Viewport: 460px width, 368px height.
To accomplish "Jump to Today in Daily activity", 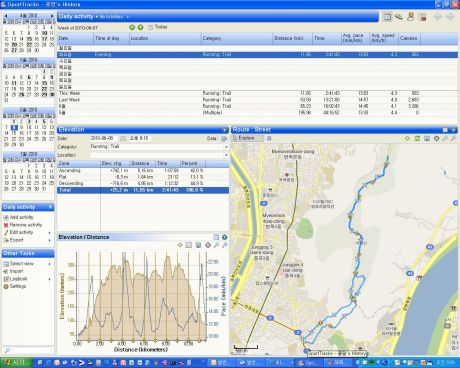I will 158,27.
